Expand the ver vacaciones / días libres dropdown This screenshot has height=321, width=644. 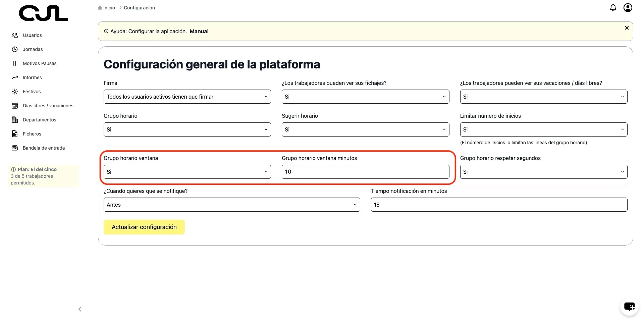(x=544, y=97)
